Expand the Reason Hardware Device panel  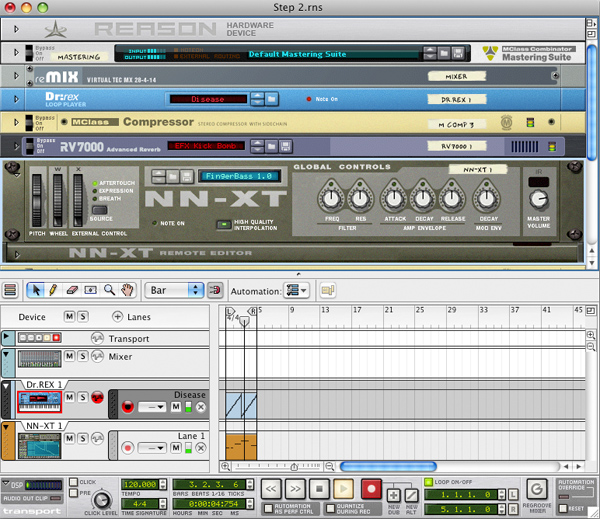16,29
